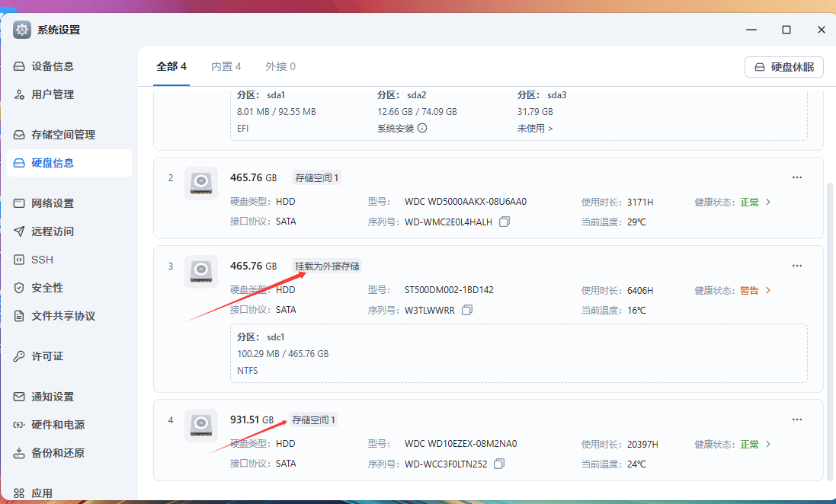Click the 硬盘休眠 button
This screenshot has height=504, width=836.
pos(783,67)
